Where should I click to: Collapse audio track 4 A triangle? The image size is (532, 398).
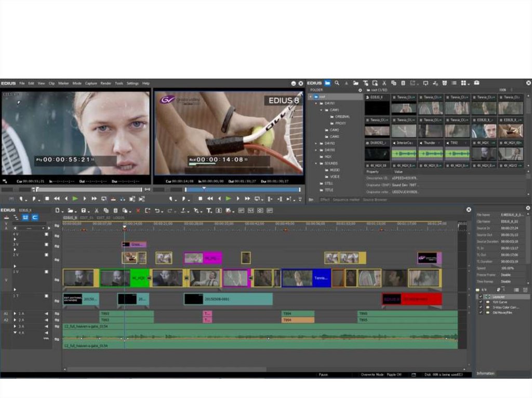tap(15, 333)
